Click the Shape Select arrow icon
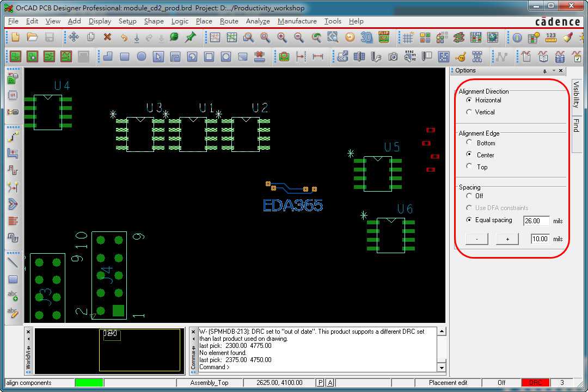588x392 pixels. [x=158, y=57]
